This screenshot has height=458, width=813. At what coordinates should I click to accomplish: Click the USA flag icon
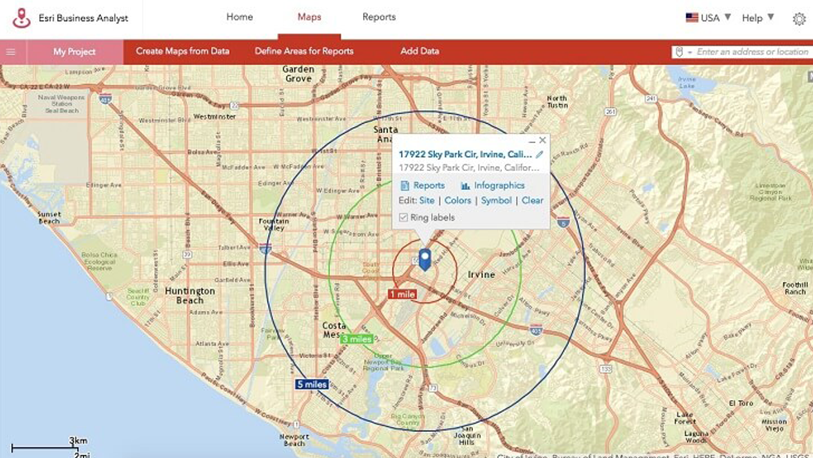point(692,18)
